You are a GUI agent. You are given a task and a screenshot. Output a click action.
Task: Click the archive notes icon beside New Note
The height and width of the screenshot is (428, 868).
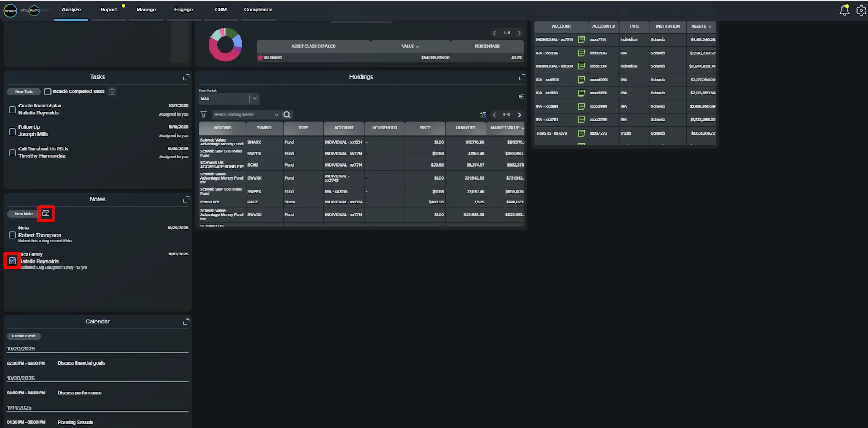point(46,214)
